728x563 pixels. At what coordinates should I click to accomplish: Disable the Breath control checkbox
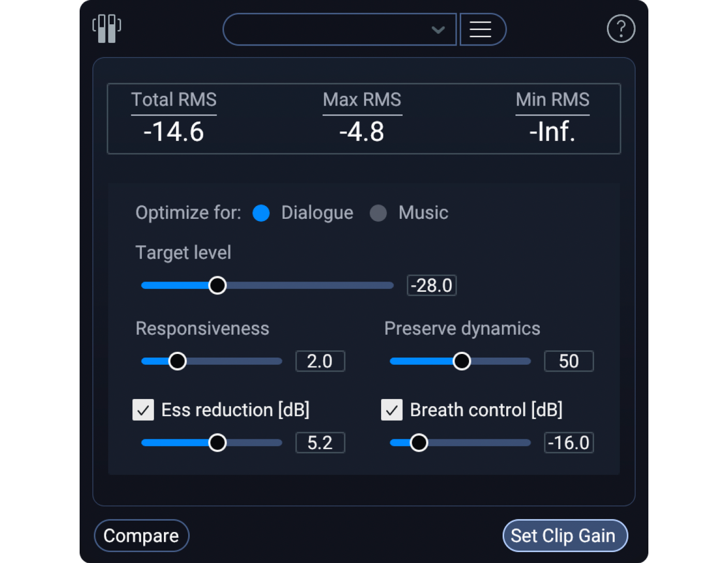(392, 410)
